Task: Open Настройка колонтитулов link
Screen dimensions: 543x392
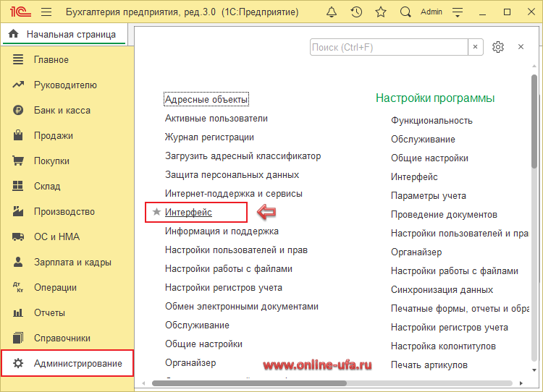Action: [x=443, y=346]
